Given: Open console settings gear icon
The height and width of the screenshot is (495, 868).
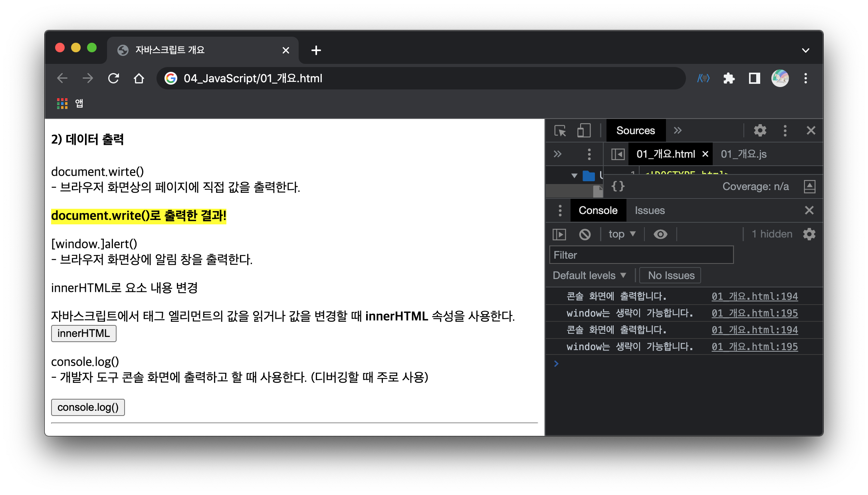Looking at the screenshot, I should coord(809,234).
